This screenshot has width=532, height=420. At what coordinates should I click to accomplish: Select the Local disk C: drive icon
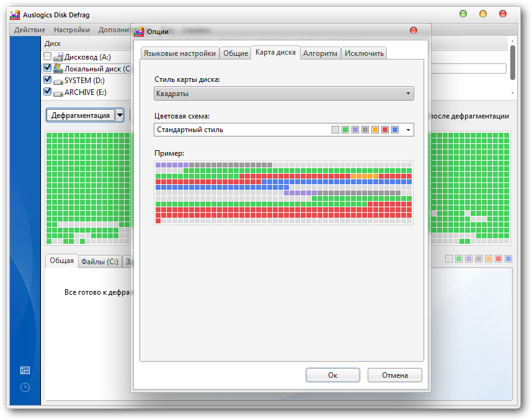(58, 69)
